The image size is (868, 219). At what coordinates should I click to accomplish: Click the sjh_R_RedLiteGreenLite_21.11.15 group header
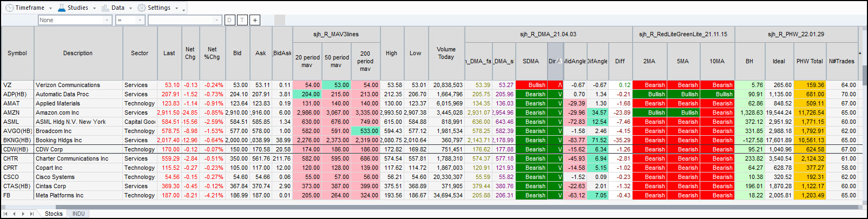[x=683, y=34]
